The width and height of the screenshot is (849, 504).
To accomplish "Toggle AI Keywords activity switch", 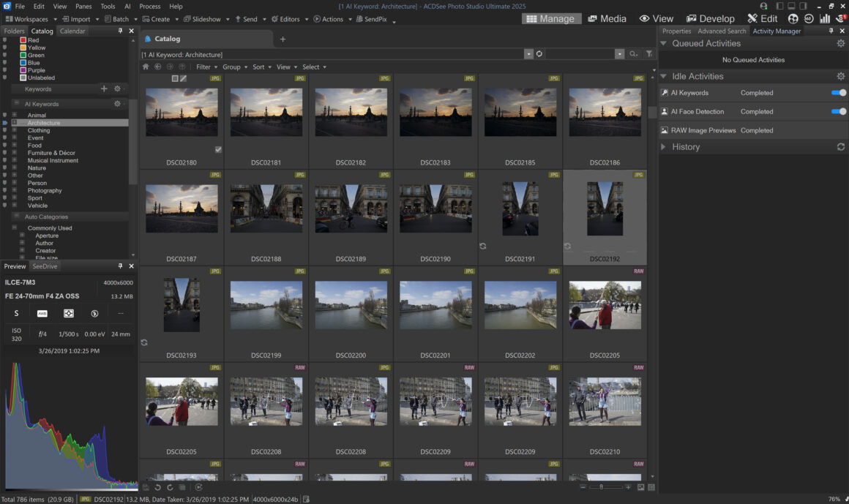I will click(839, 93).
